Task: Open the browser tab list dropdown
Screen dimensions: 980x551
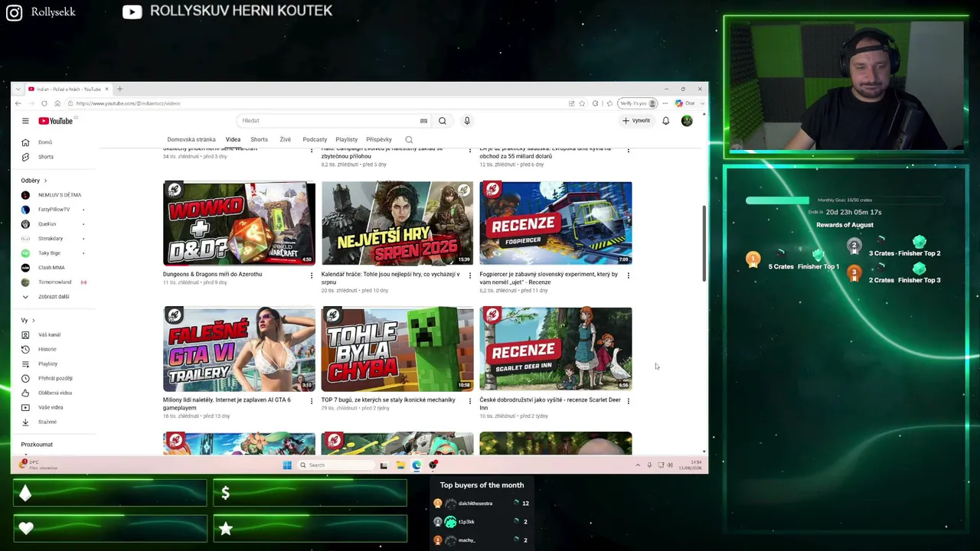Action: [x=18, y=90]
